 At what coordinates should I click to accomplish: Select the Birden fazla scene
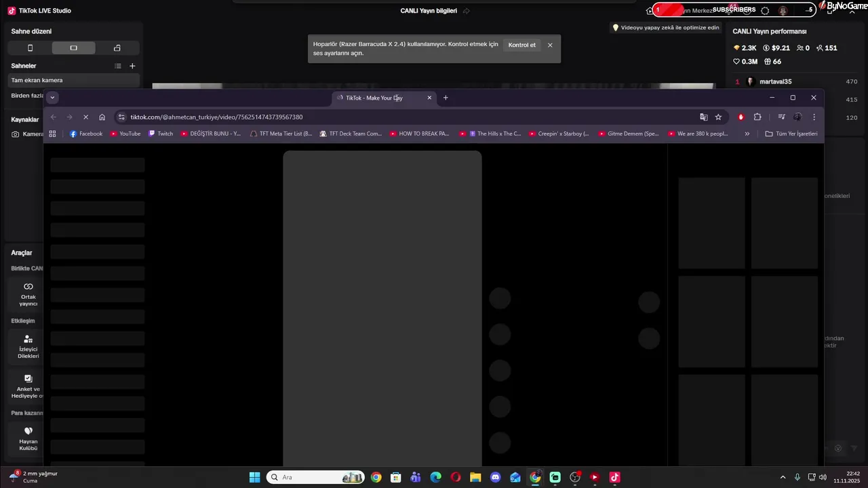point(27,96)
